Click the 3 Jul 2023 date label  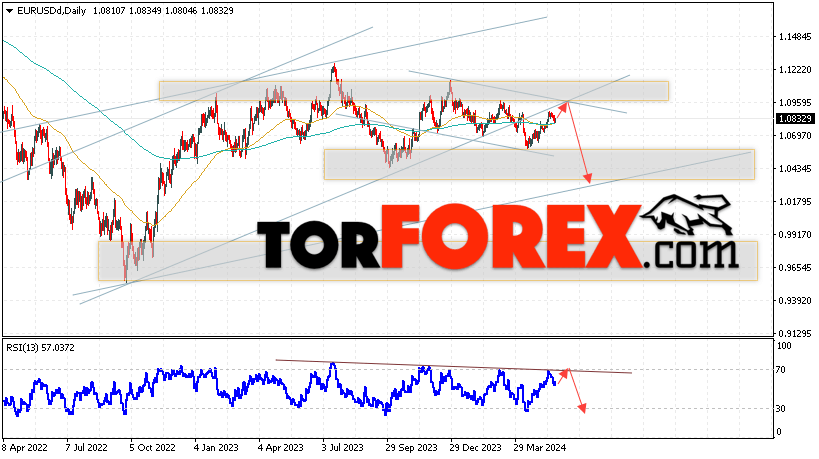(343, 448)
